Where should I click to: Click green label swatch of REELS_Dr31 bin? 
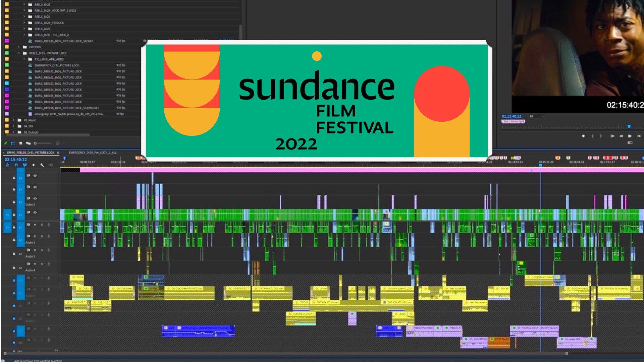[x=7, y=53]
